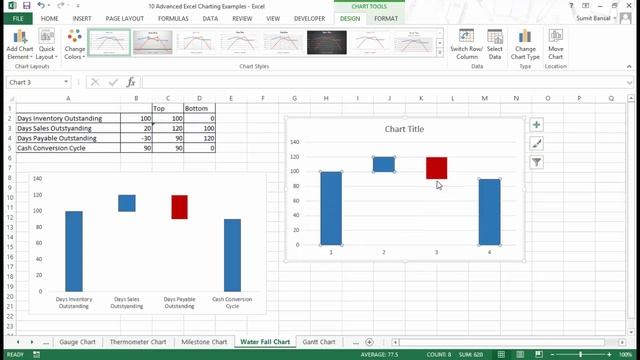The width and height of the screenshot is (640, 360).
Task: Open the Gauge Chart sheet tab
Action: click(77, 342)
